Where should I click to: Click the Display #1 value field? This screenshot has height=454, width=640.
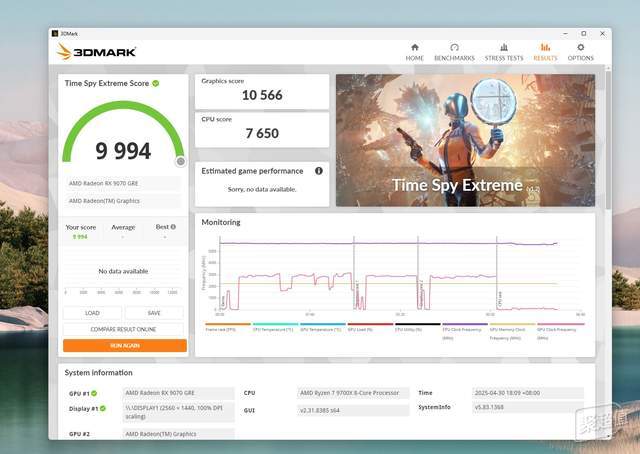click(x=178, y=412)
